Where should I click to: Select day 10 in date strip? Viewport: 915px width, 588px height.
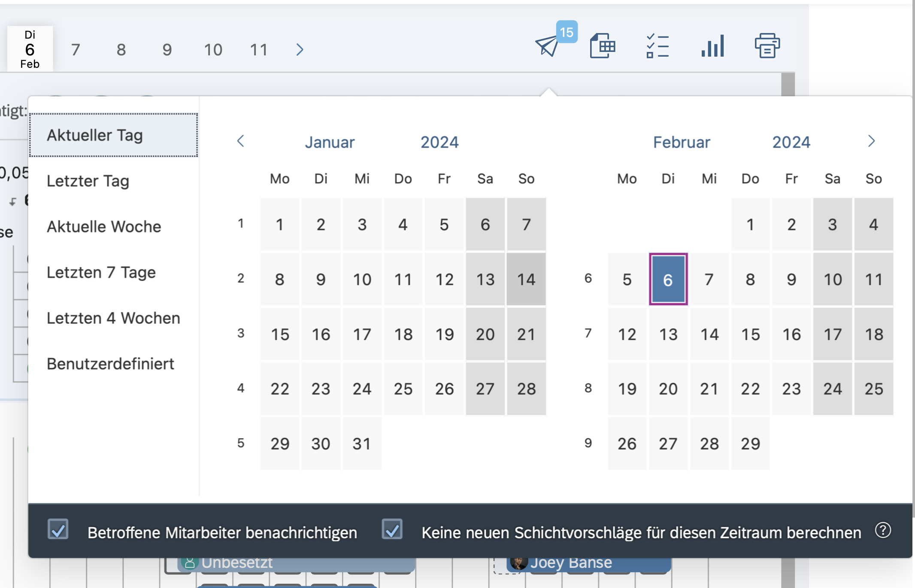pyautogui.click(x=213, y=50)
